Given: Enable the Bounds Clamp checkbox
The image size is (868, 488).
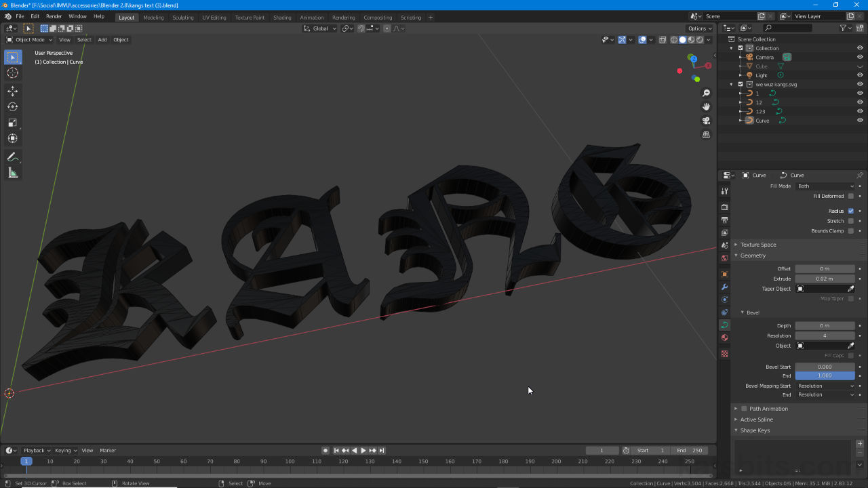Looking at the screenshot, I should tap(851, 231).
